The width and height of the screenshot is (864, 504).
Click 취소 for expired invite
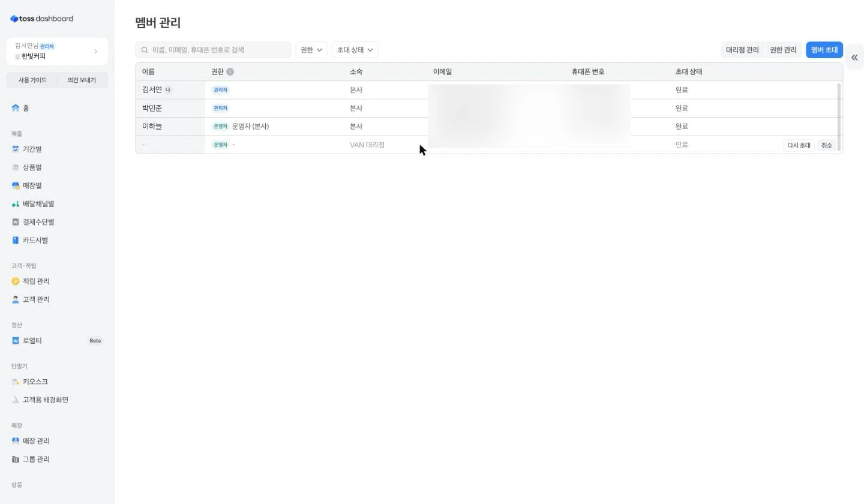(826, 145)
